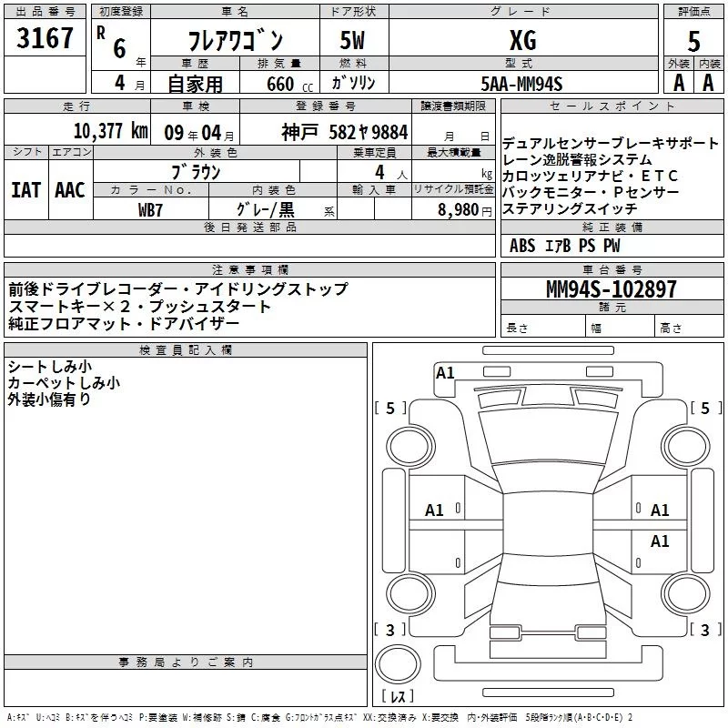This screenshot has width=728, height=728.
Task: Select inspector note カーペットしみ小
Action: coord(64,383)
